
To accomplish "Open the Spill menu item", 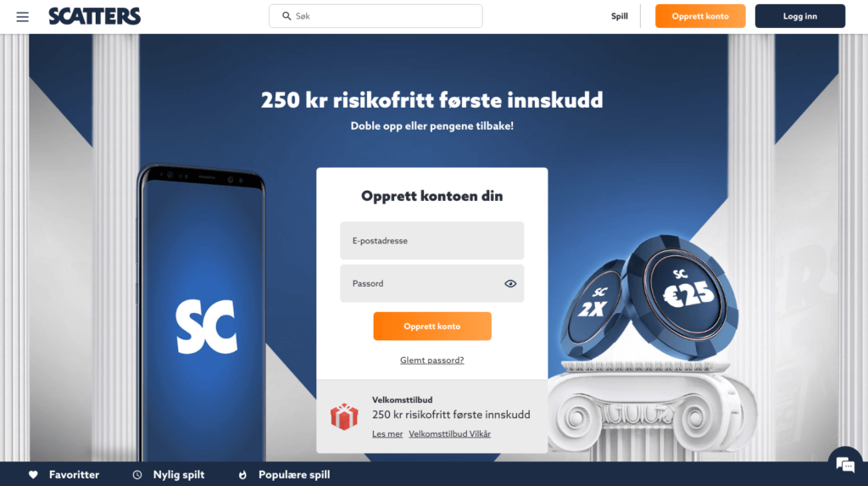I will pyautogui.click(x=620, y=16).
